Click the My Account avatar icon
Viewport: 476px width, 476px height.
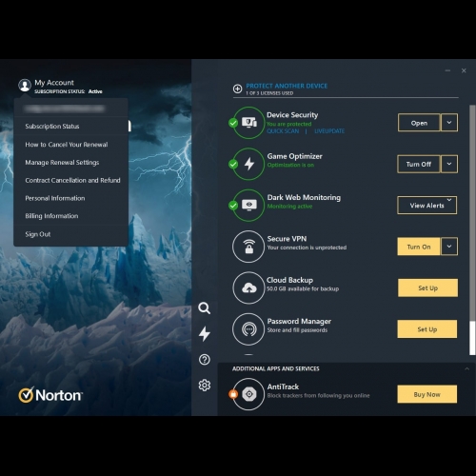(25, 85)
